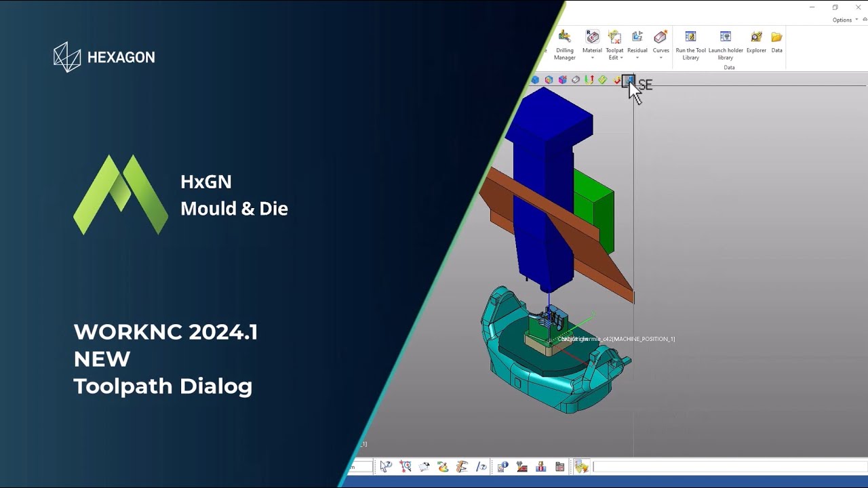Click Run the Tool Library
The image size is (868, 488).
(690, 45)
